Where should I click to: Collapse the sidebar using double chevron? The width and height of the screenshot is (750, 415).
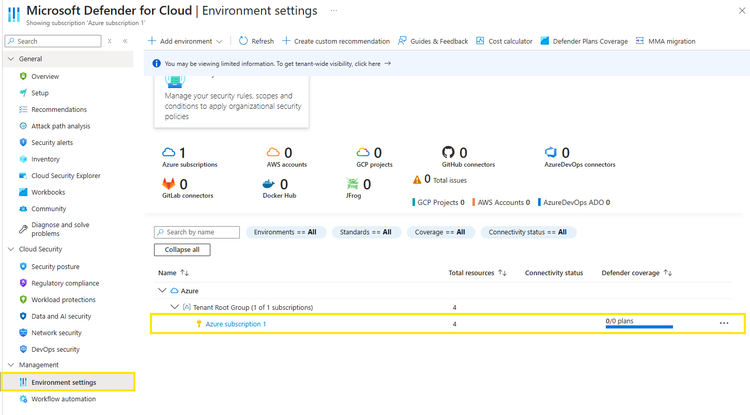click(125, 41)
